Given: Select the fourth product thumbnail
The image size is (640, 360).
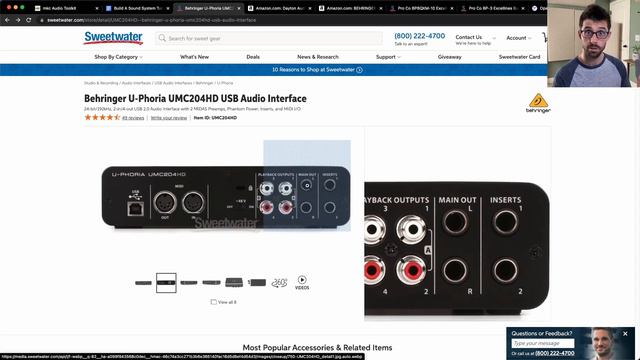Looking at the screenshot, I should (x=211, y=282).
